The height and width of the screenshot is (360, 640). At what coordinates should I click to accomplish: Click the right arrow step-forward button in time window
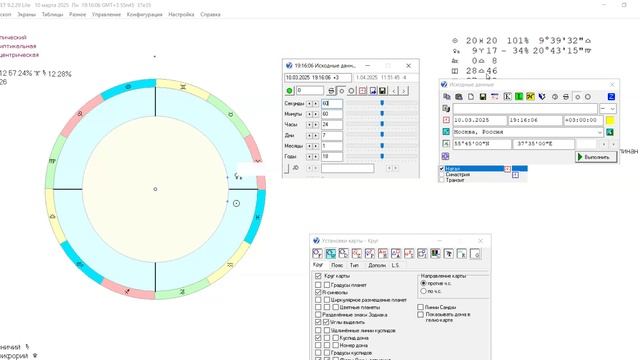[x=403, y=91]
